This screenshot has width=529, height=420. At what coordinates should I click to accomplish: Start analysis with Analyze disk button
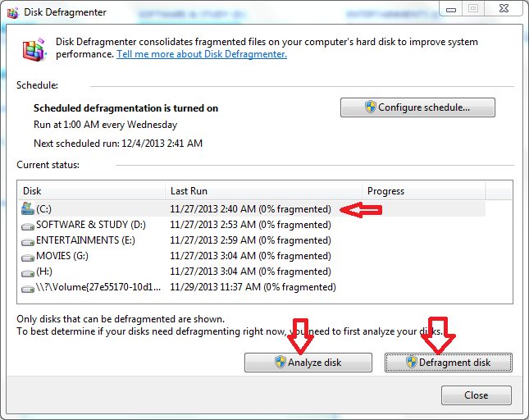coord(308,363)
